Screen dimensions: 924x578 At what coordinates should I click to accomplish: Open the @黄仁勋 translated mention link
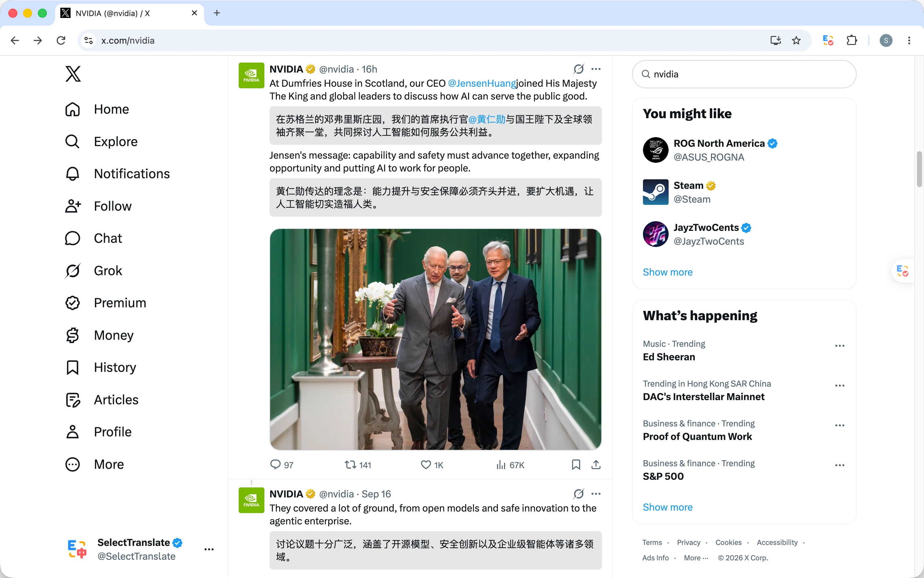pyautogui.click(x=487, y=119)
